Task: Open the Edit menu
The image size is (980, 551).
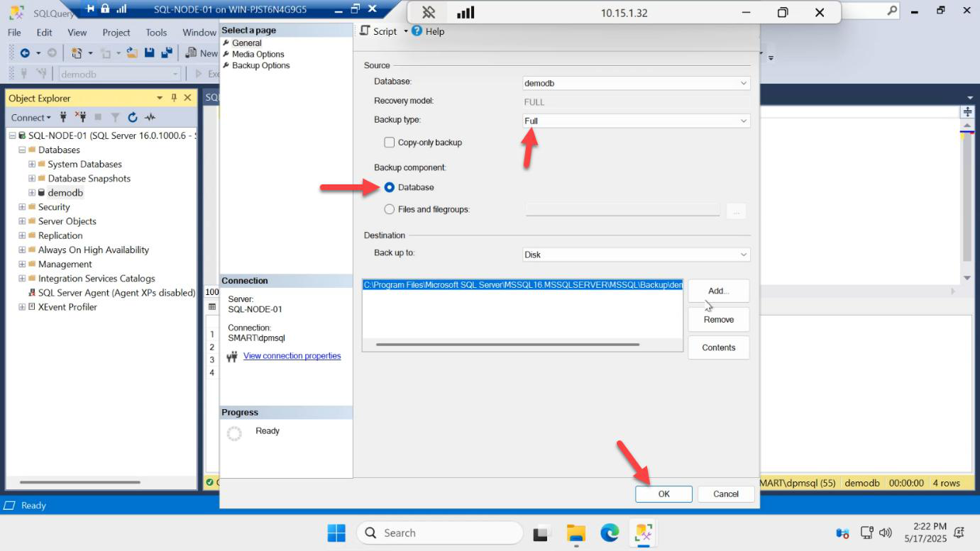Action: (44, 33)
